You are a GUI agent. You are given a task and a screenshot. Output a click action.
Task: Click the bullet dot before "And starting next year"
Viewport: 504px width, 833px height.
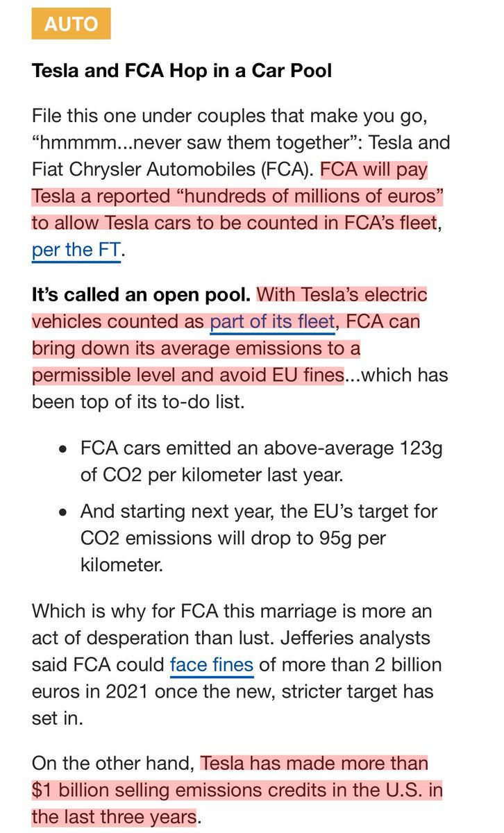point(63,512)
